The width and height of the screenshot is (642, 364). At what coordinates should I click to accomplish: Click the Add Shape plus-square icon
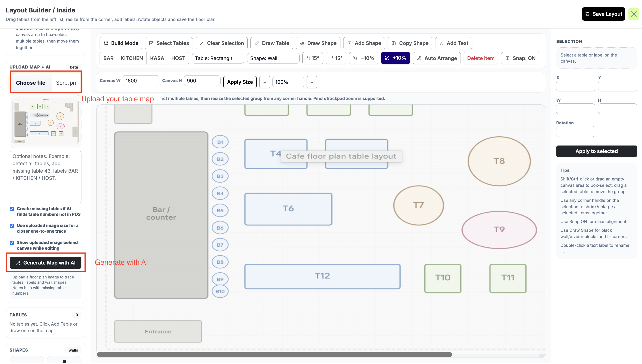tap(349, 43)
